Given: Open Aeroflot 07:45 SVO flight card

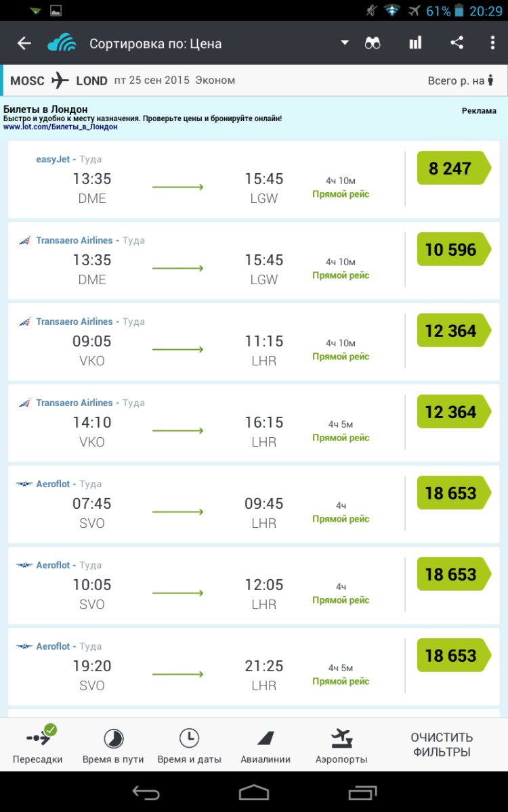Looking at the screenshot, I should coord(203,504).
